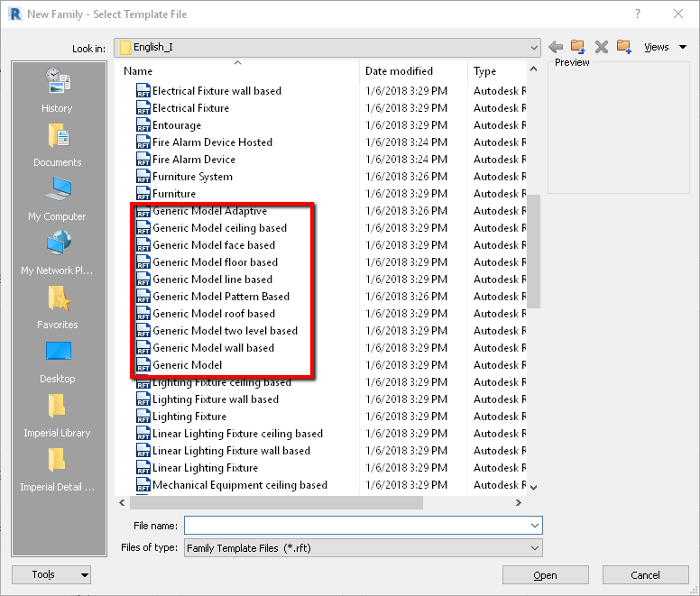Create a new folder

624,47
